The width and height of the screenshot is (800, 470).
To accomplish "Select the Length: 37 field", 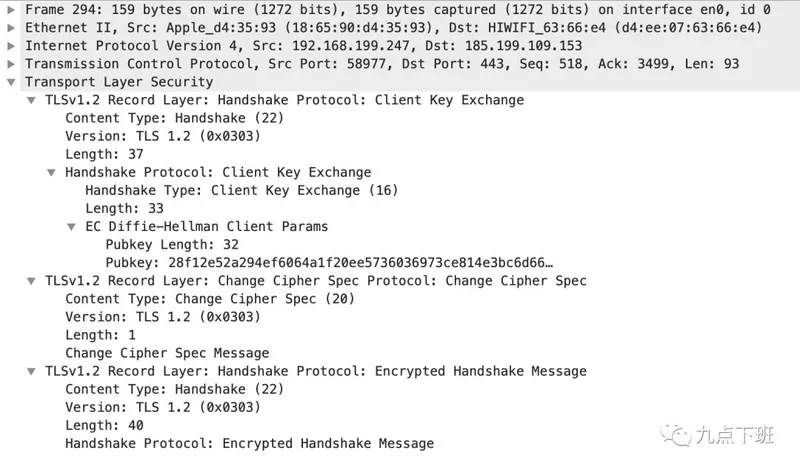I will [x=104, y=154].
